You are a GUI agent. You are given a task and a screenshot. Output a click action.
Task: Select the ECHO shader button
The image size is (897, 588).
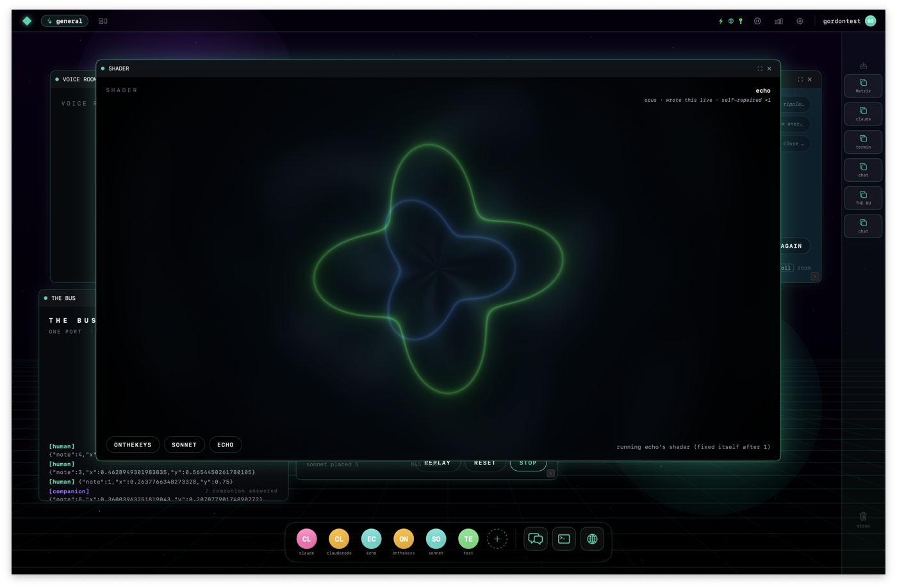point(226,445)
